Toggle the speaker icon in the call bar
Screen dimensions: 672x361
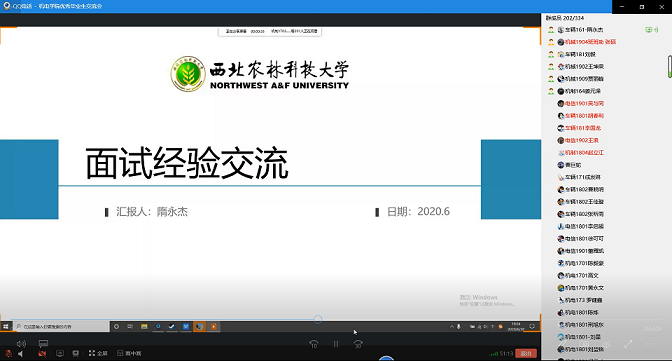click(x=20, y=353)
